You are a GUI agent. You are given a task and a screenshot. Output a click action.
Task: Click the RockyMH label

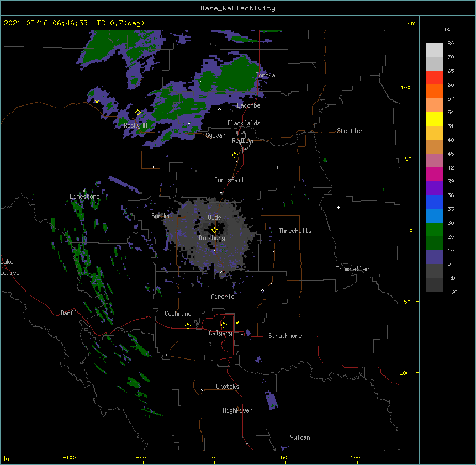135,125
